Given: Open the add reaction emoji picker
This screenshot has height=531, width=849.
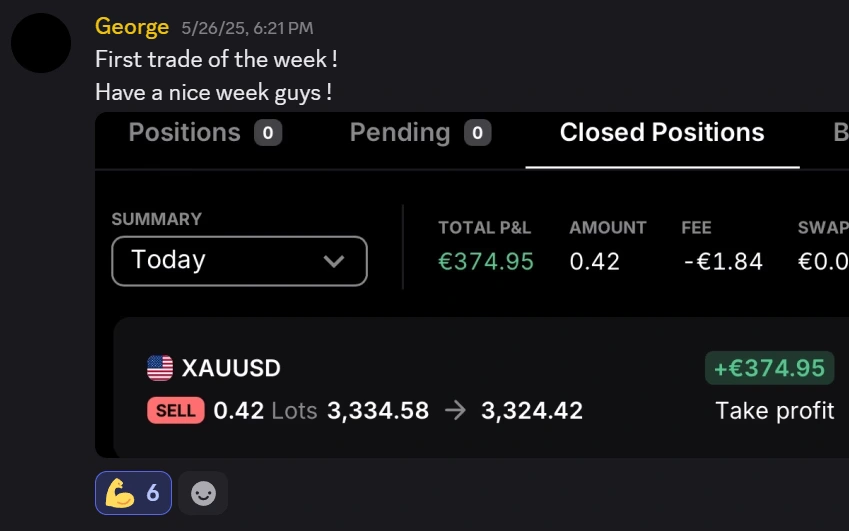Looking at the screenshot, I should coord(203,493).
